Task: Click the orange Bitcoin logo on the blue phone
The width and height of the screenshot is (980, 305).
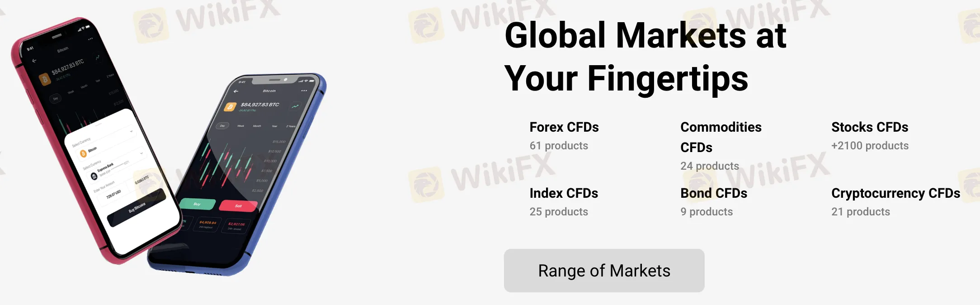Action: click(230, 107)
